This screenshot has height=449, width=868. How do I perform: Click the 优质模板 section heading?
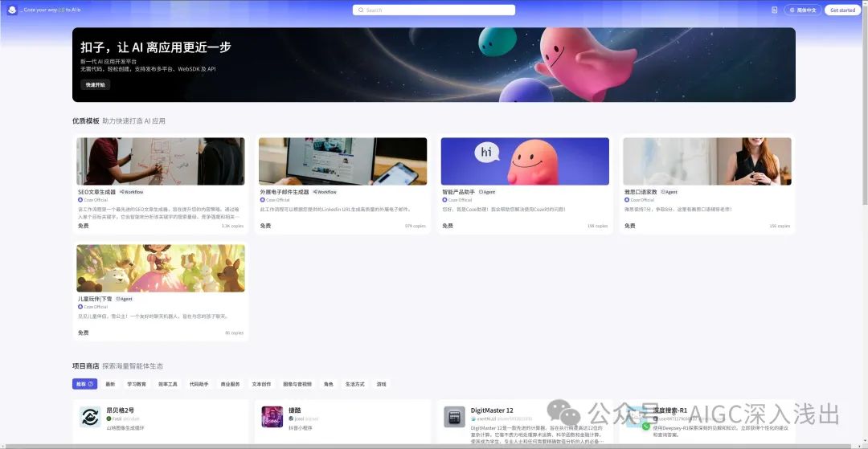[86, 120]
